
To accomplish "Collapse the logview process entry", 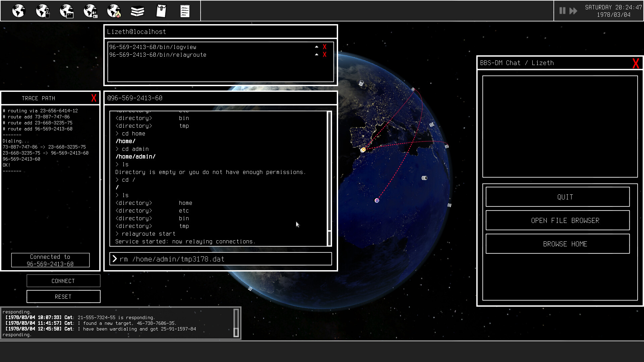I will pyautogui.click(x=316, y=47).
